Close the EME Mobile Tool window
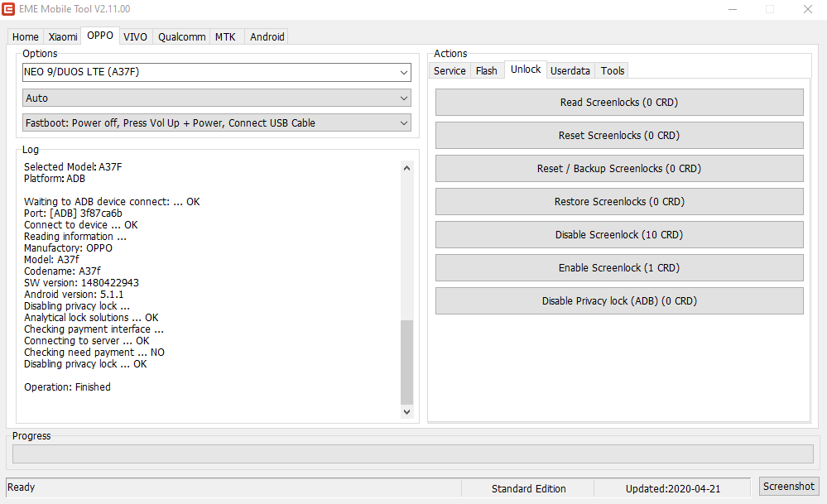 (807, 9)
